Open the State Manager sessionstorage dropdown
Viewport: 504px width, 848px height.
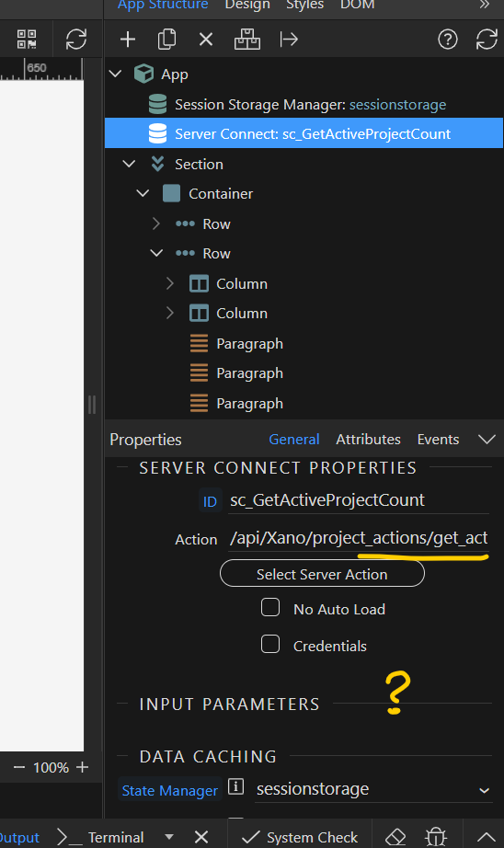[x=372, y=789]
